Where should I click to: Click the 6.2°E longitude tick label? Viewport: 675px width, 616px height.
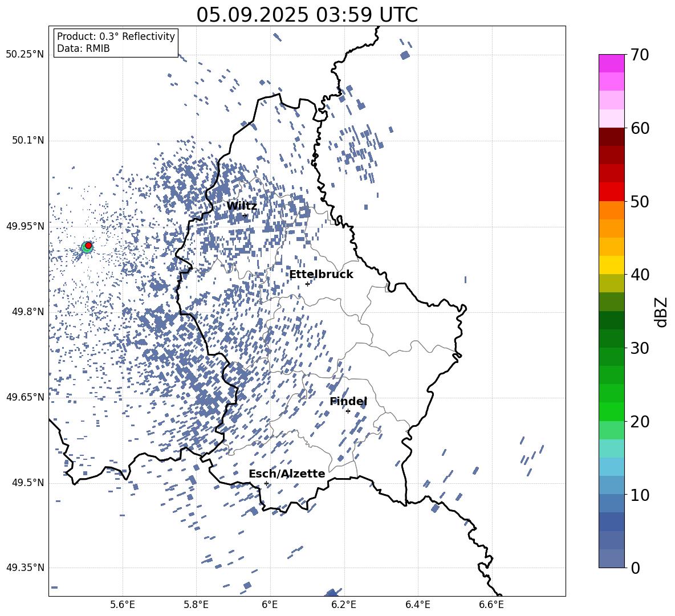pos(344,605)
